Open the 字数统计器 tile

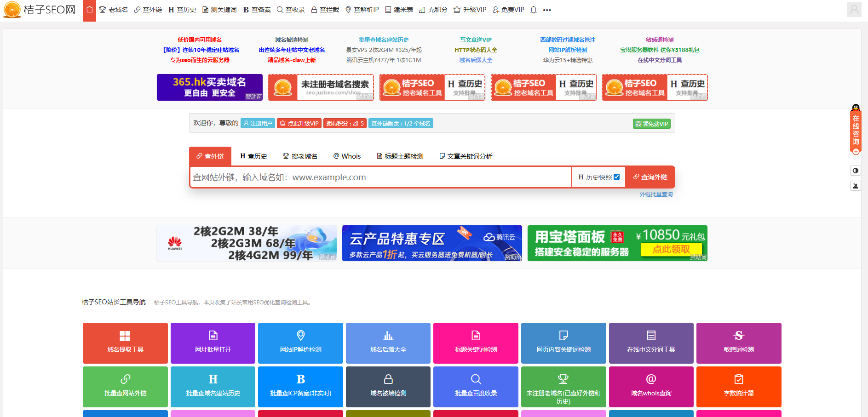coord(739,387)
